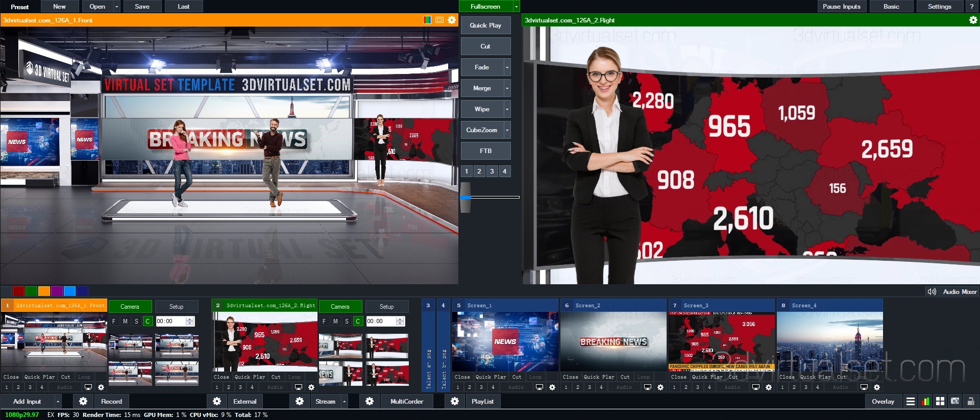Open the Stream settings gear
Screen dimensions: 980x420
pos(300,402)
